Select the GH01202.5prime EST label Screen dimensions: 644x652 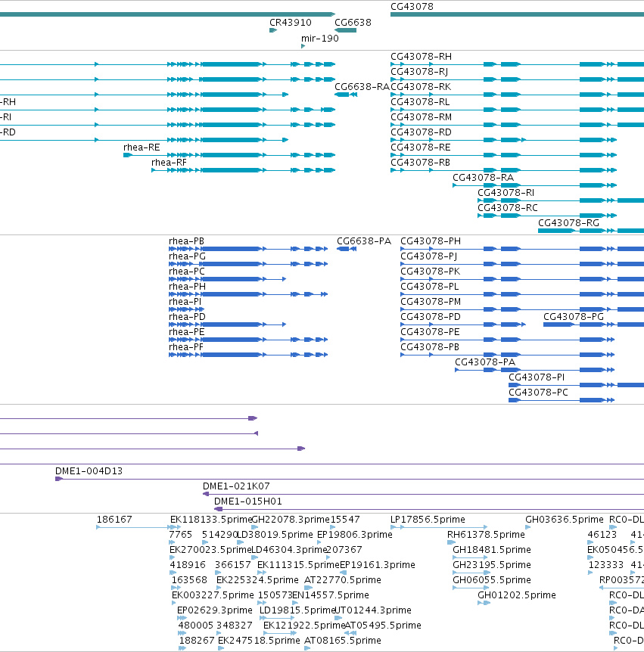click(517, 595)
